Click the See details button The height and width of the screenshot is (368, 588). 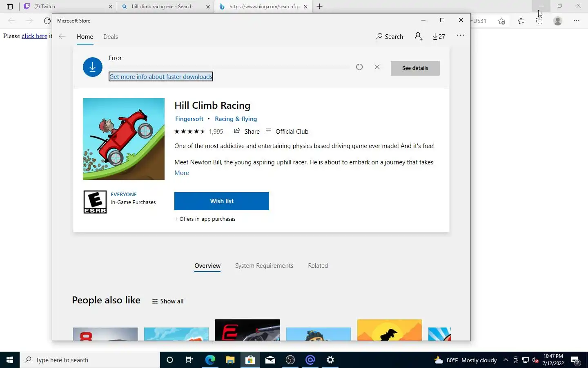(x=415, y=68)
